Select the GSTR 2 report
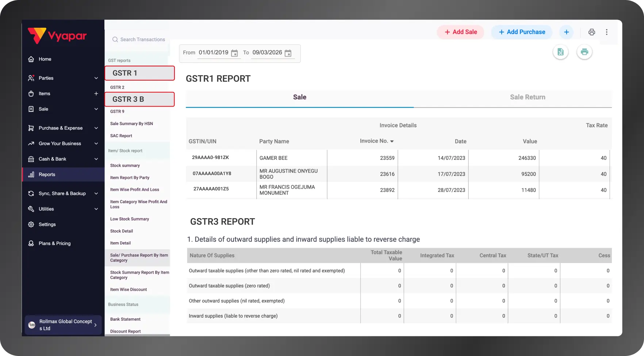The width and height of the screenshot is (644, 356). point(117,87)
